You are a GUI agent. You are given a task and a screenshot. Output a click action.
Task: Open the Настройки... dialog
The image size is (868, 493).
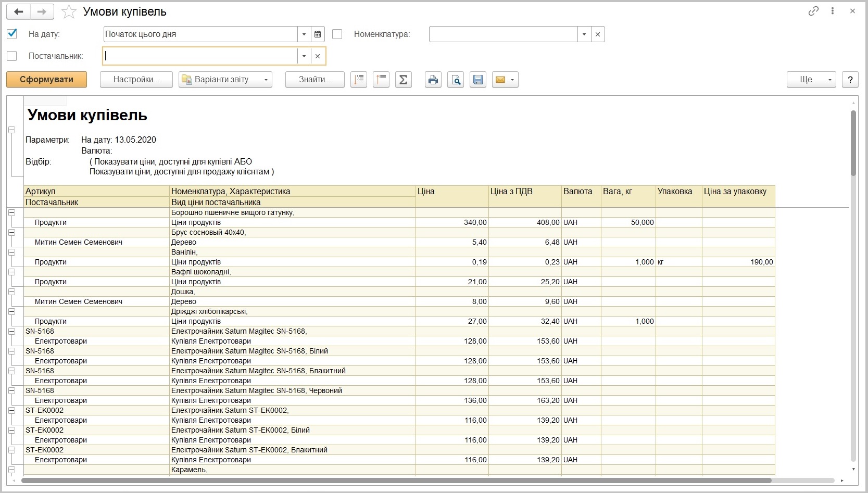[x=136, y=80]
